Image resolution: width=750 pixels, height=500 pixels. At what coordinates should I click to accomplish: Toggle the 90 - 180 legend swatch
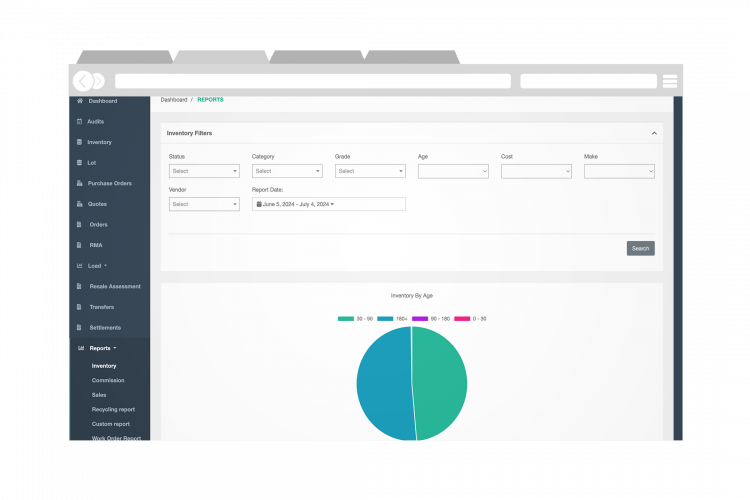tap(420, 319)
